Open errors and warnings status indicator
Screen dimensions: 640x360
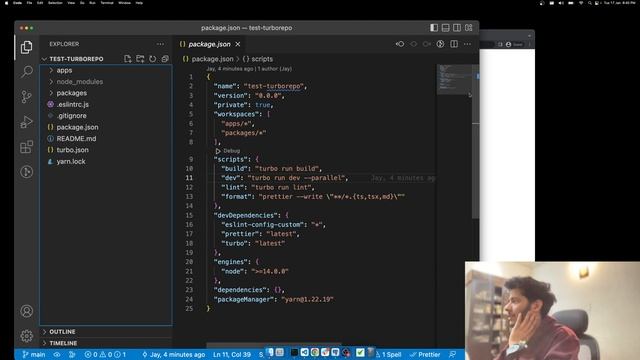(x=105, y=354)
